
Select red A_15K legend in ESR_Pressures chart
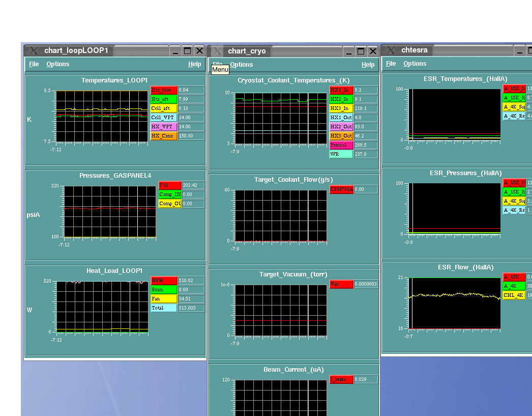tap(514, 183)
